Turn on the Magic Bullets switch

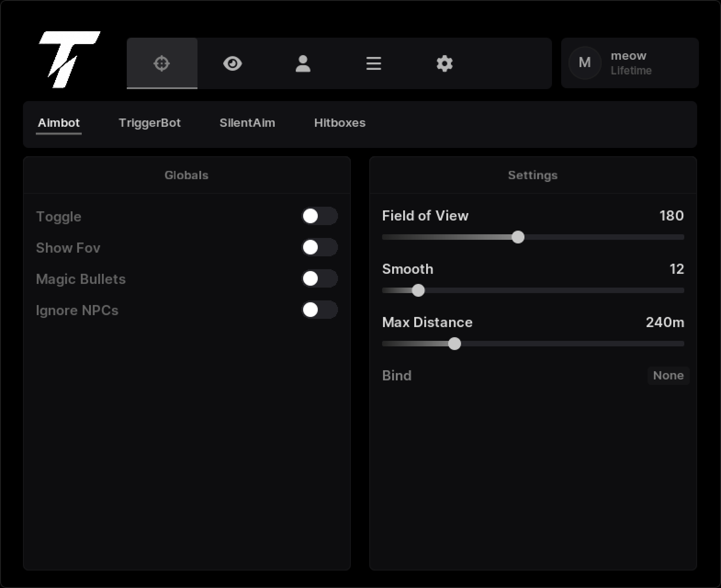coord(320,278)
